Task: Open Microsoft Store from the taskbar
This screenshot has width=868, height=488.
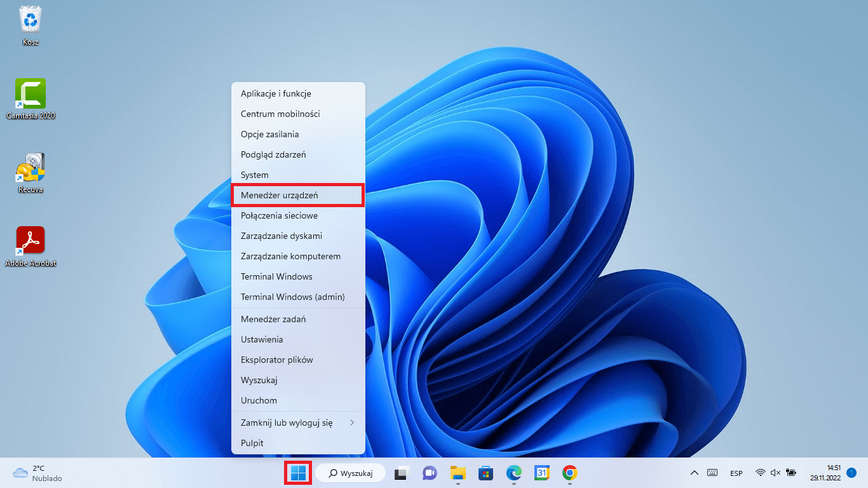Action: pyautogui.click(x=486, y=473)
